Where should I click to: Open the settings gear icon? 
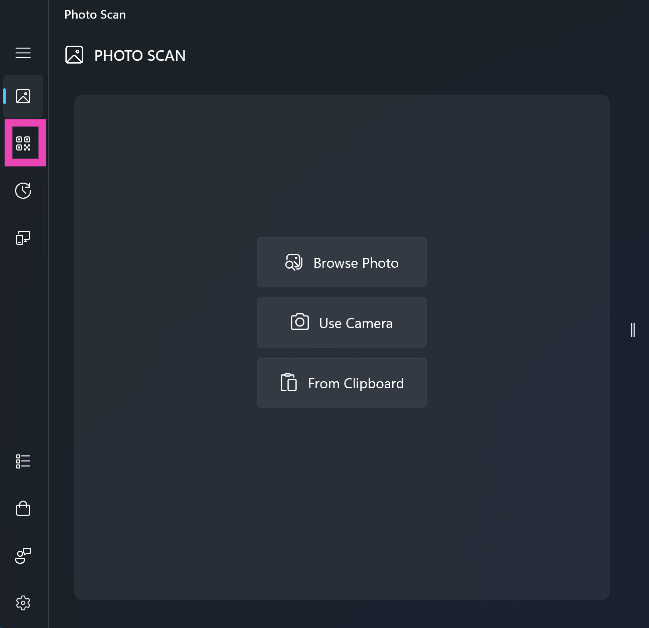[x=23, y=603]
